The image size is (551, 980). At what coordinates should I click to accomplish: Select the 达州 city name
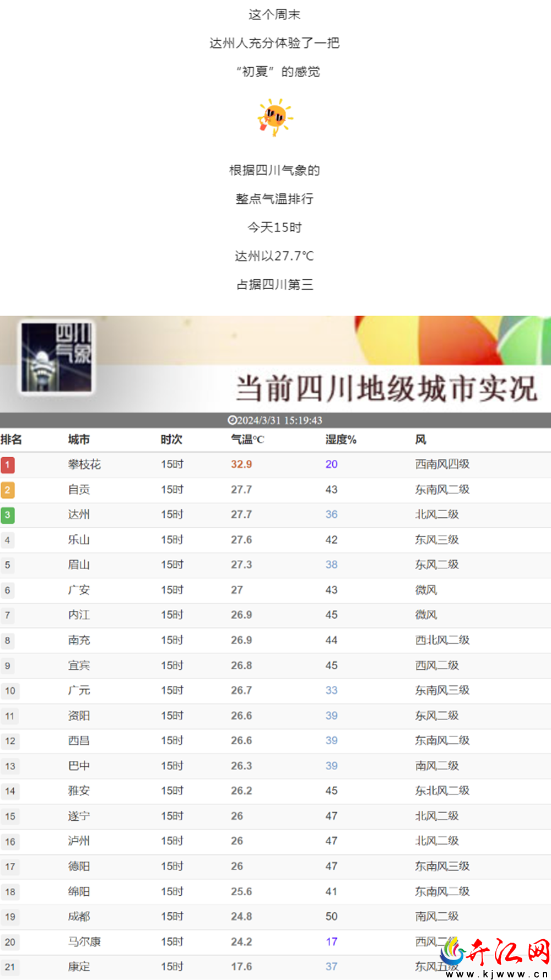pyautogui.click(x=79, y=515)
